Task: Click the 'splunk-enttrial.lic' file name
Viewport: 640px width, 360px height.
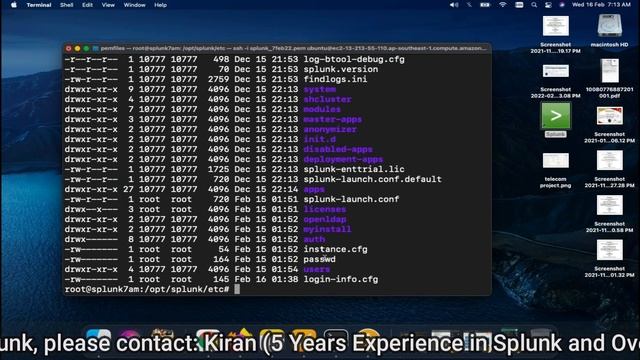Action: (354, 169)
